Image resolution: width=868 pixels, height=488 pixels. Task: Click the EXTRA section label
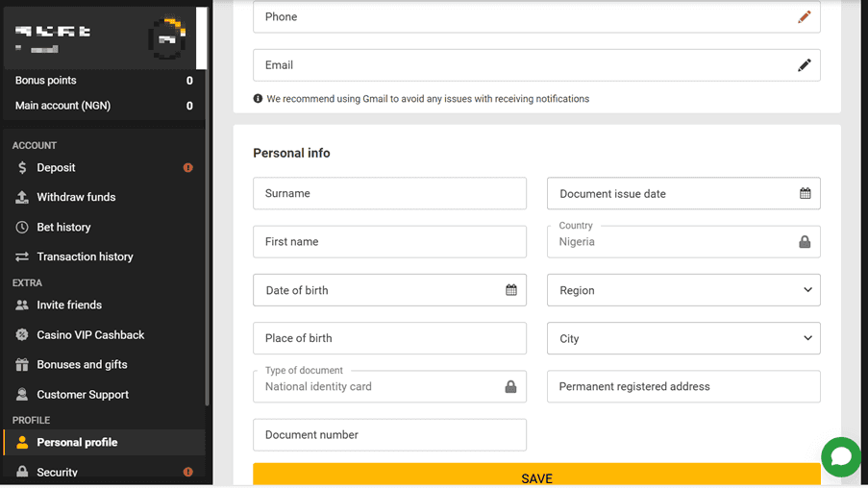point(27,282)
